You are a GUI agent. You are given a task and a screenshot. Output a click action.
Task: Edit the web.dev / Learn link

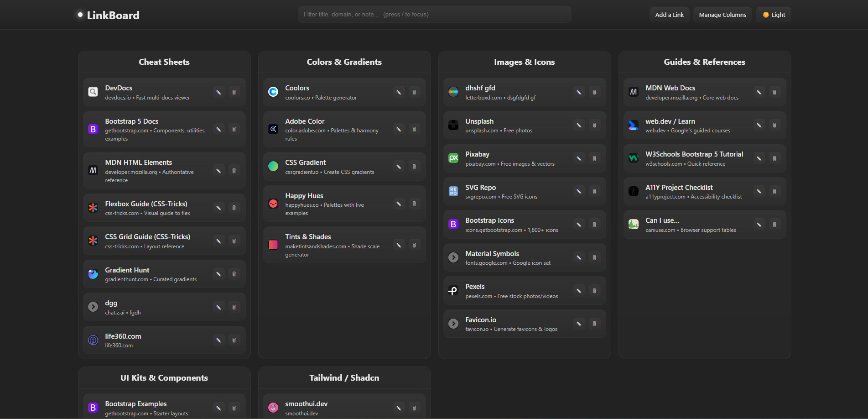click(759, 125)
